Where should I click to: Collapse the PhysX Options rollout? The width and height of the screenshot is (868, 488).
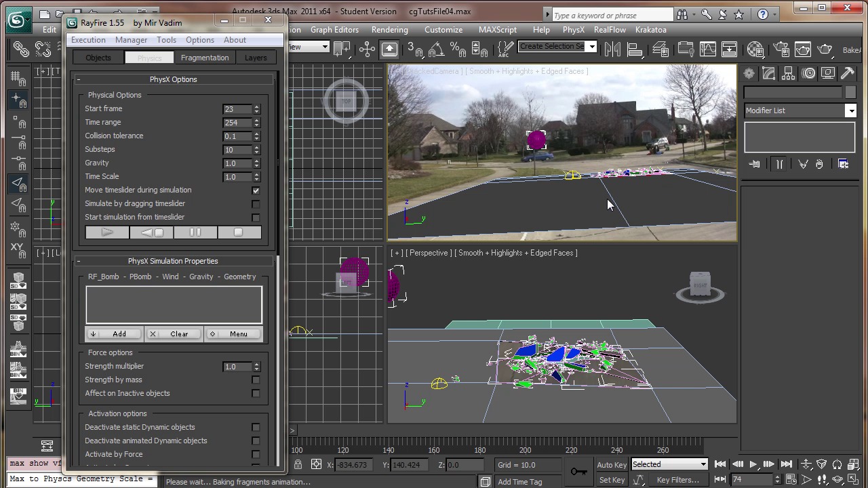coord(174,79)
